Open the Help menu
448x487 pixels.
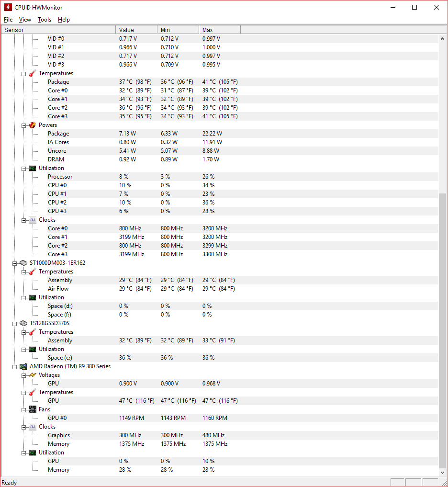coord(64,20)
